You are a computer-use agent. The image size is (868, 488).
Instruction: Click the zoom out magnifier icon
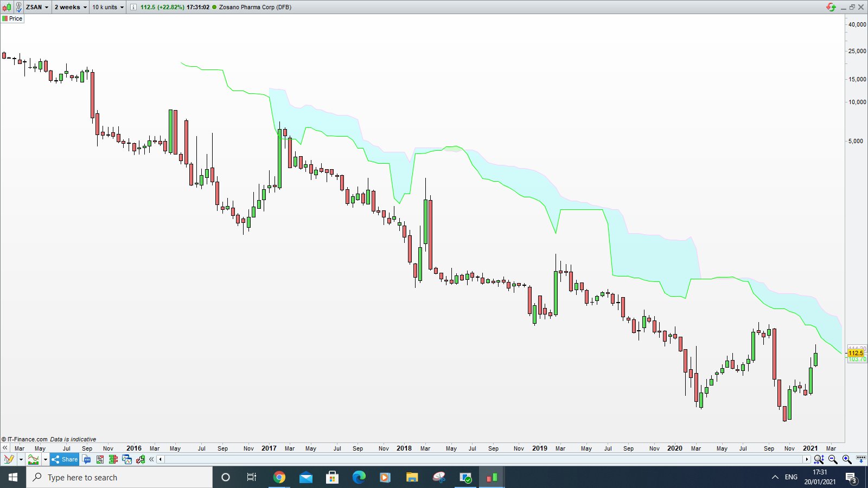pos(833,459)
